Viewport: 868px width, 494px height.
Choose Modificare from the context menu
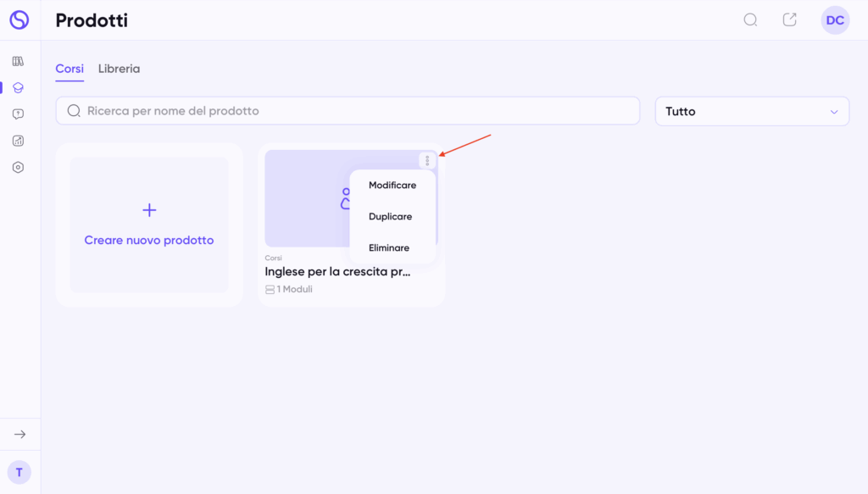[x=392, y=186]
